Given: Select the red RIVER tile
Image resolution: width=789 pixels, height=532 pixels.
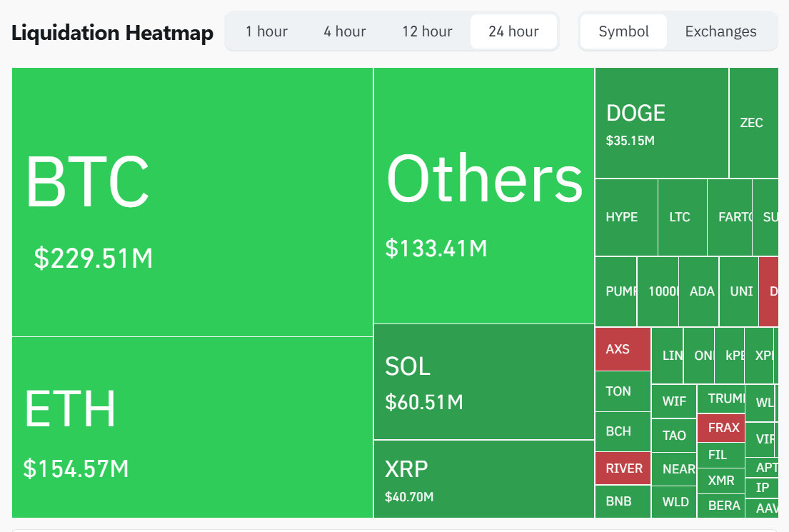Looking at the screenshot, I should pyautogui.click(x=623, y=468).
